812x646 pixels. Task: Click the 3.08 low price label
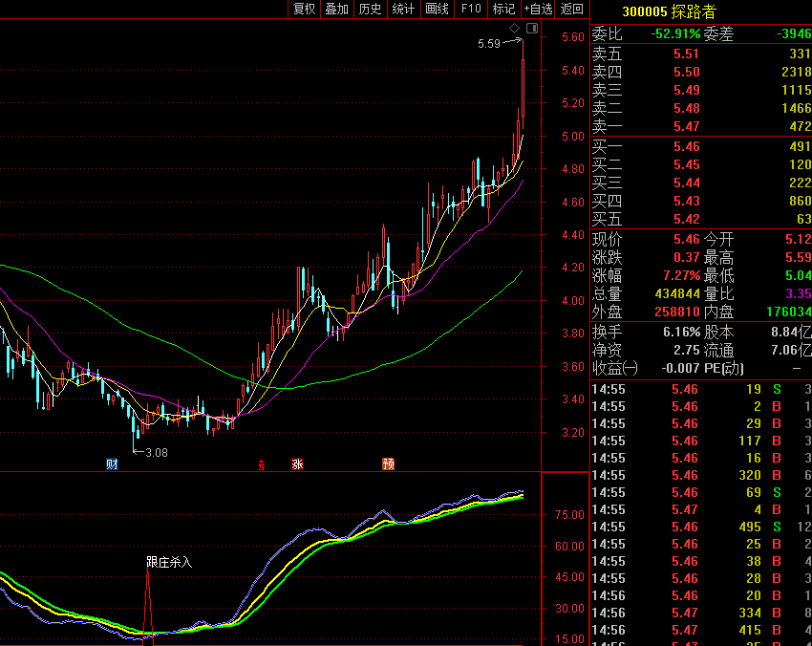pyautogui.click(x=157, y=453)
